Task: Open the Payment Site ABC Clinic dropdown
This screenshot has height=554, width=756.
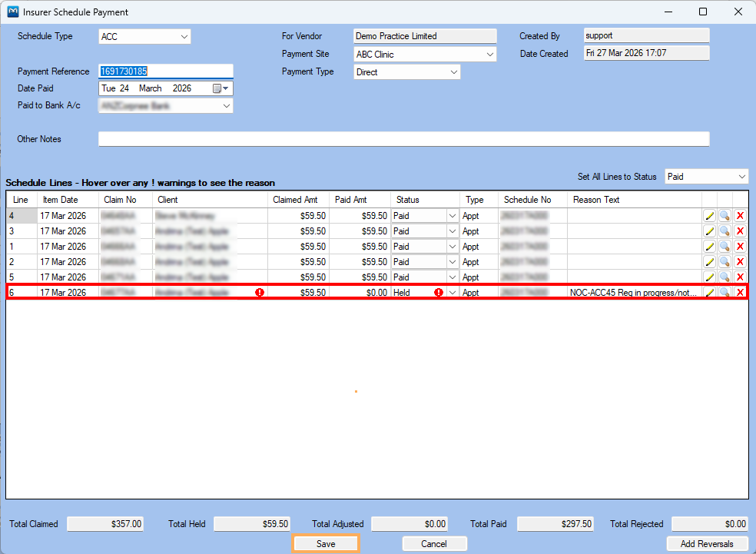Action: 490,55
